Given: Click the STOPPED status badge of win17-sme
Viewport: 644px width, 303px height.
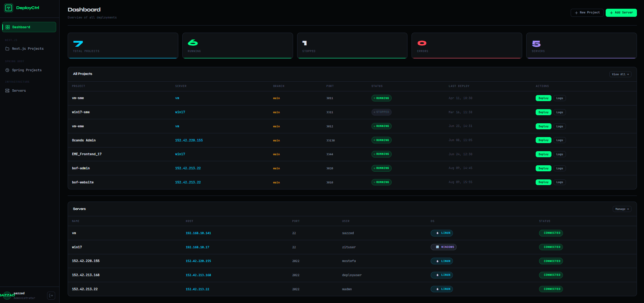Looking at the screenshot, I should point(381,112).
